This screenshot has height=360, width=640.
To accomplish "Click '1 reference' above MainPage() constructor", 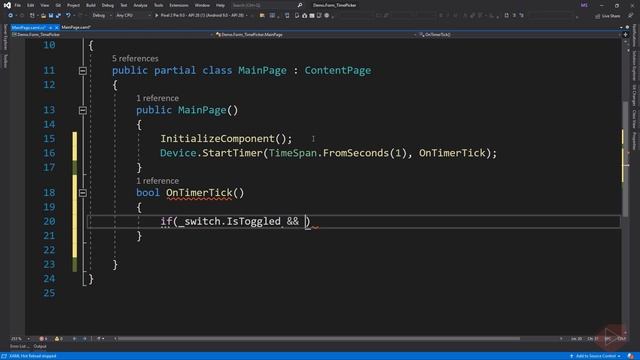I will coord(157,98).
